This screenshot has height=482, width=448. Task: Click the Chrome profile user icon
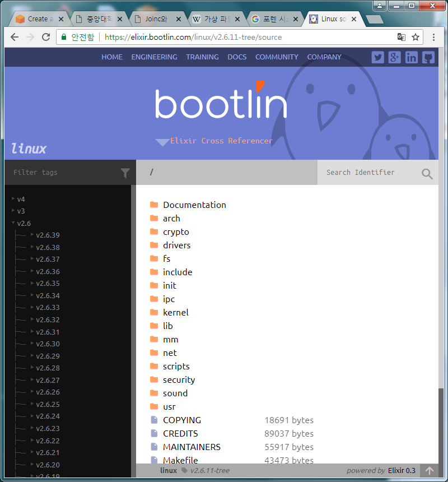[380, 6]
